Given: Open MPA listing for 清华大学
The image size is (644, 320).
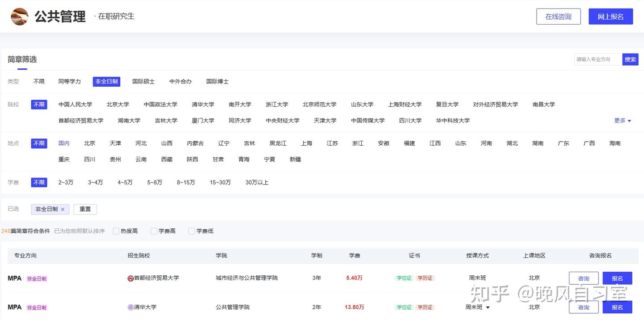Looking at the screenshot, I should point(15,307).
